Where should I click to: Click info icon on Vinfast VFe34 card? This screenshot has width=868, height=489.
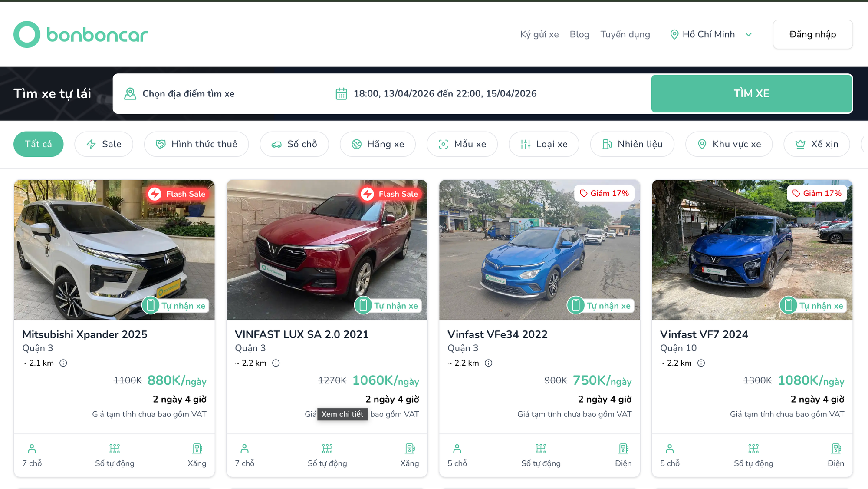pos(489,363)
